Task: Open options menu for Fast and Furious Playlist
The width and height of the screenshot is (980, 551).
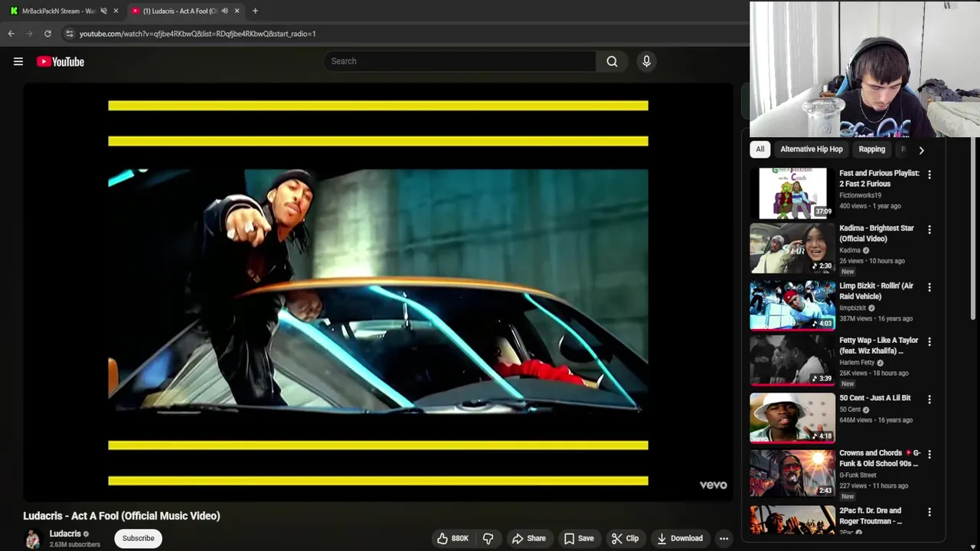Action: pos(929,174)
